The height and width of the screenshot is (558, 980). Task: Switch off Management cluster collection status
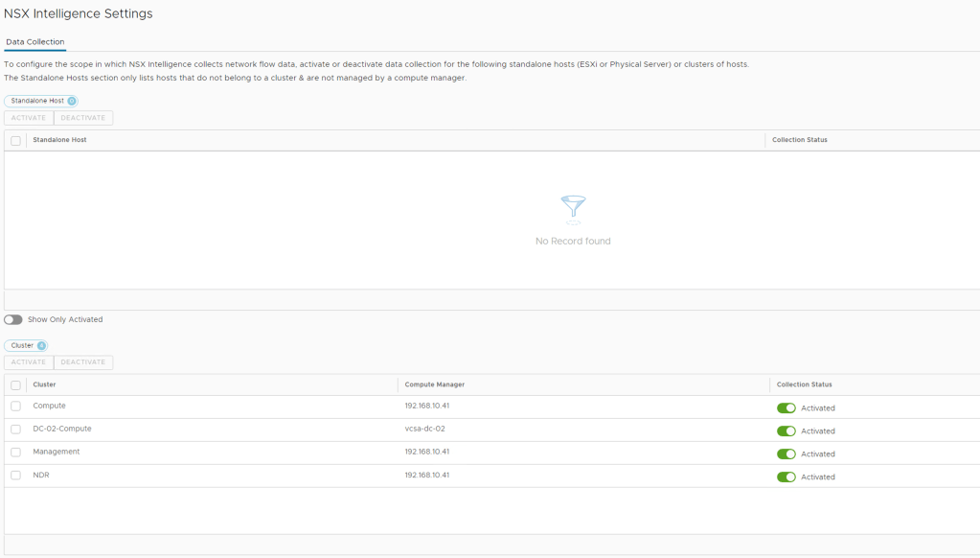tap(786, 454)
